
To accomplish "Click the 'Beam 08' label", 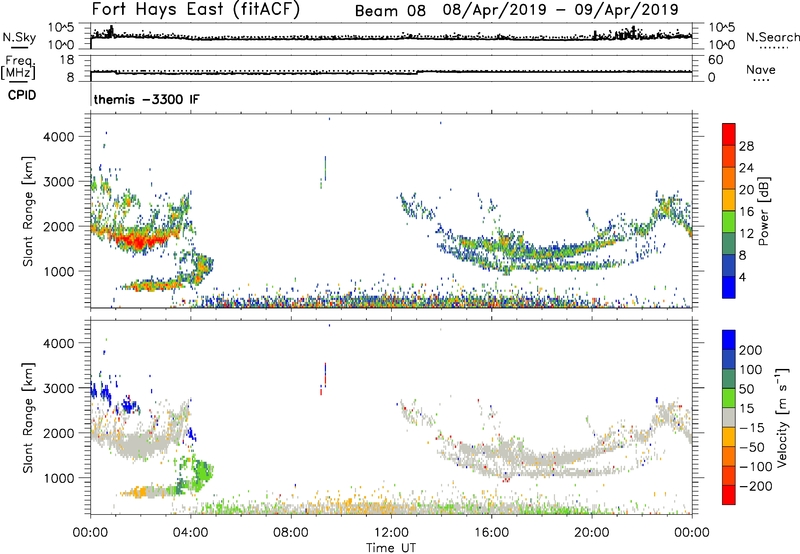I will pyautogui.click(x=390, y=10).
